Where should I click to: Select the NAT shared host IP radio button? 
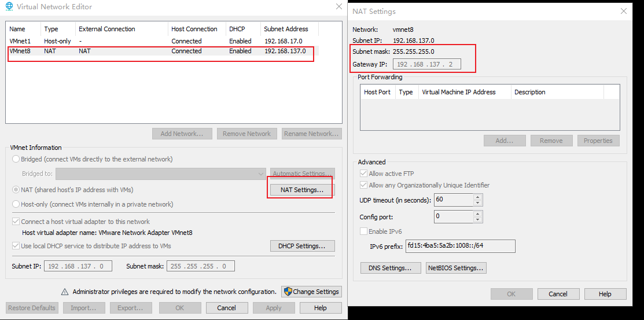click(x=16, y=190)
